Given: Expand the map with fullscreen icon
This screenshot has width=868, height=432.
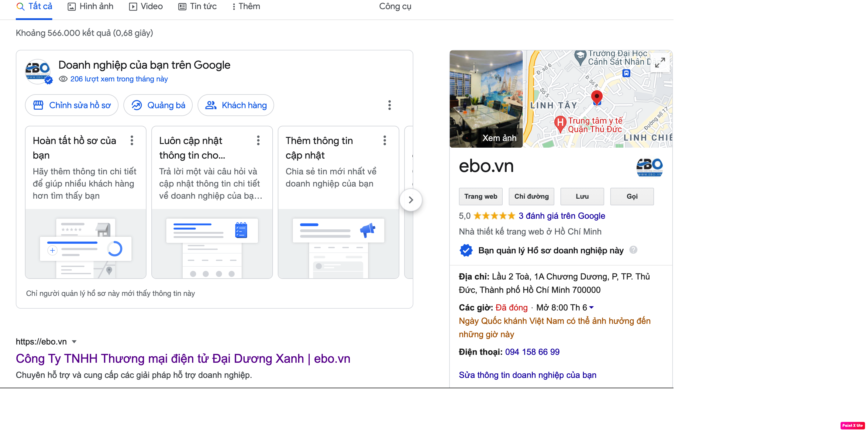Looking at the screenshot, I should coord(660,62).
